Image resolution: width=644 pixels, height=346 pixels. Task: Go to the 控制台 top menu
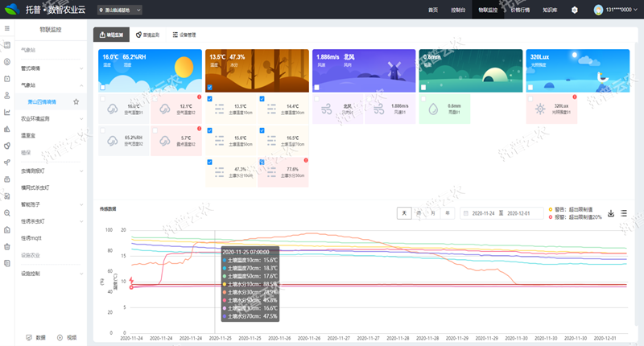(458, 10)
